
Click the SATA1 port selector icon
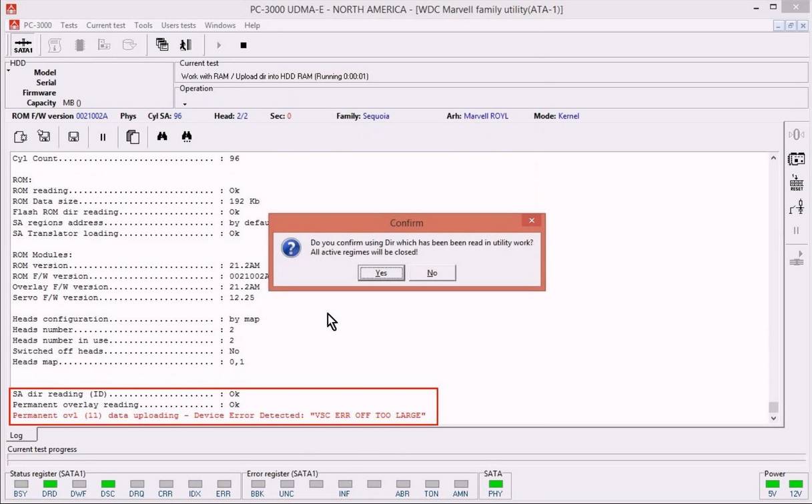click(23, 45)
